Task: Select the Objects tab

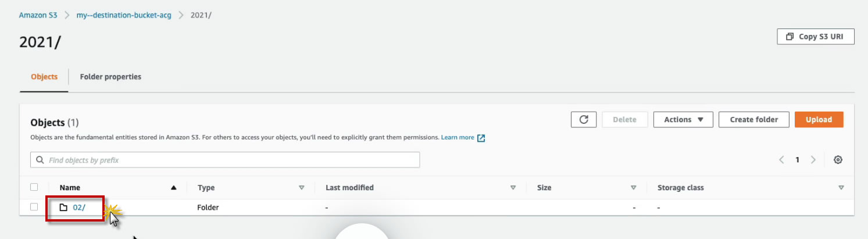Action: tap(44, 77)
